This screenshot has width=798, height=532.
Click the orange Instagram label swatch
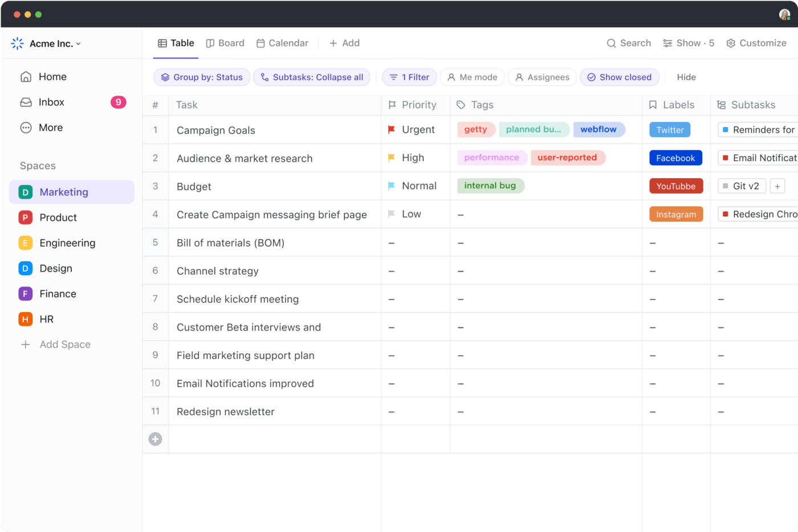[675, 215]
